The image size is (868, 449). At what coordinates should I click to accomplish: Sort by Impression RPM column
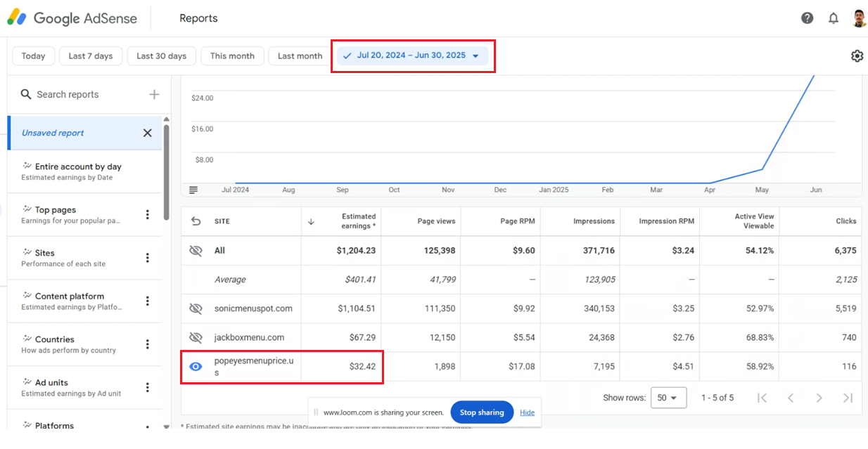(666, 221)
